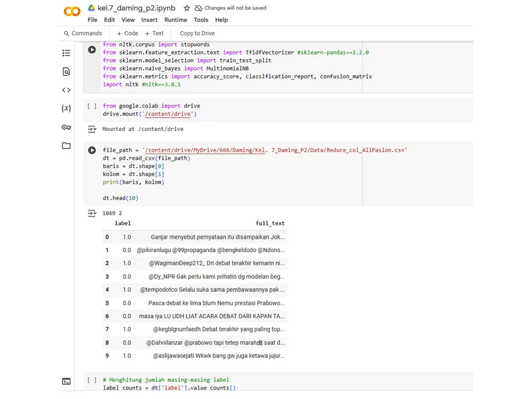Open the Table of contents sidebar
Viewport: 532px width, 399px height.
pos(65,53)
